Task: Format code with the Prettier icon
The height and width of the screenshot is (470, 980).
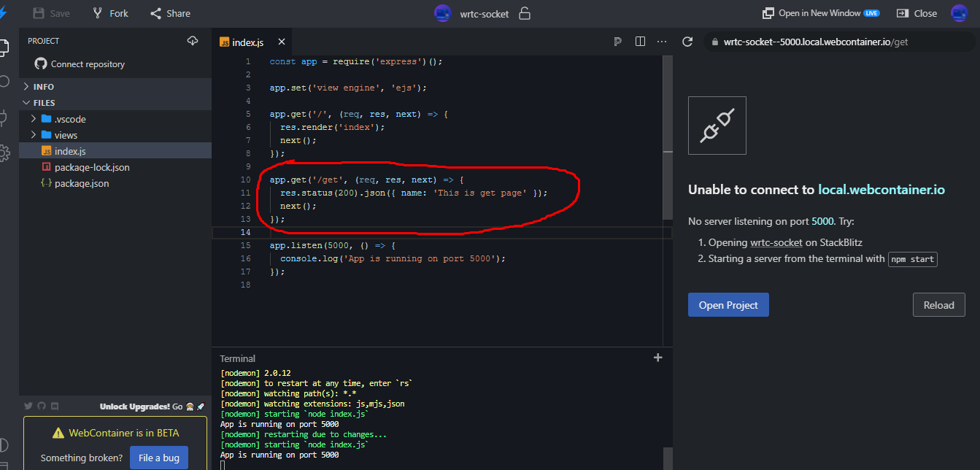Action: [617, 42]
